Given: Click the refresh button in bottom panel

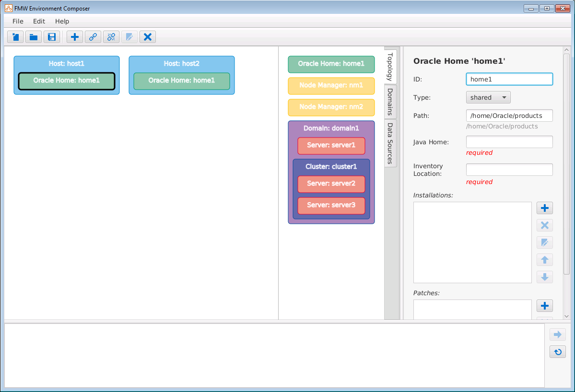Looking at the screenshot, I should 558,352.
